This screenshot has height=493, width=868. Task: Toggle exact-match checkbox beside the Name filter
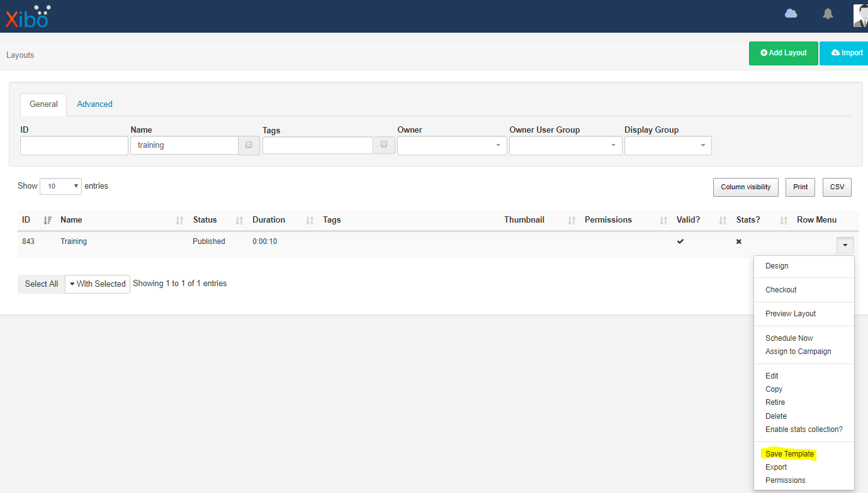click(249, 145)
